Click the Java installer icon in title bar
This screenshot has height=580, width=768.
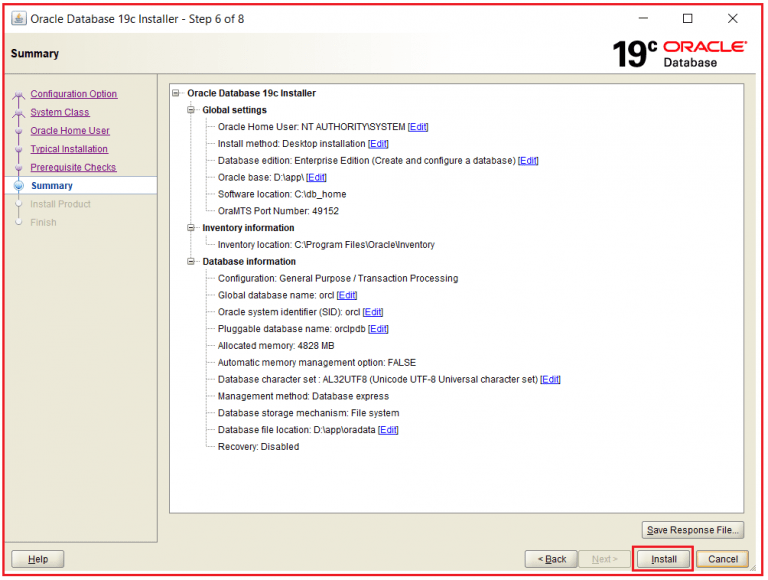click(18, 19)
